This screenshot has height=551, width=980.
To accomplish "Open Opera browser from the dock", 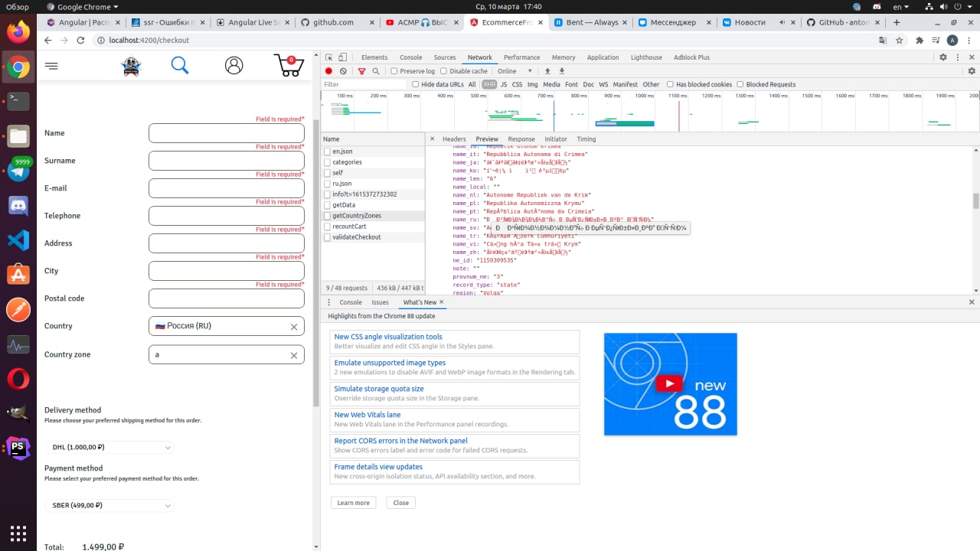I will coord(18,379).
